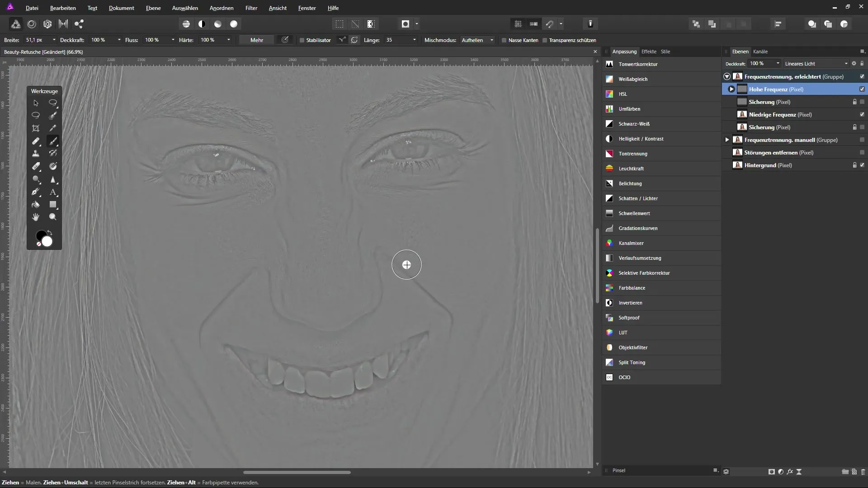Add a Gradationskurven adjustment
Image resolution: width=868 pixels, height=488 pixels.
[661, 228]
